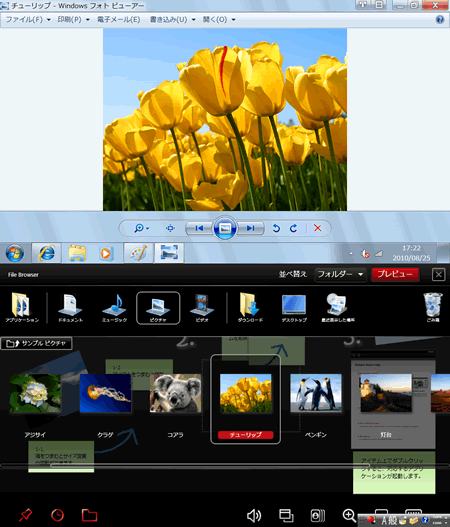Open the Windows Start menu

coord(14,253)
